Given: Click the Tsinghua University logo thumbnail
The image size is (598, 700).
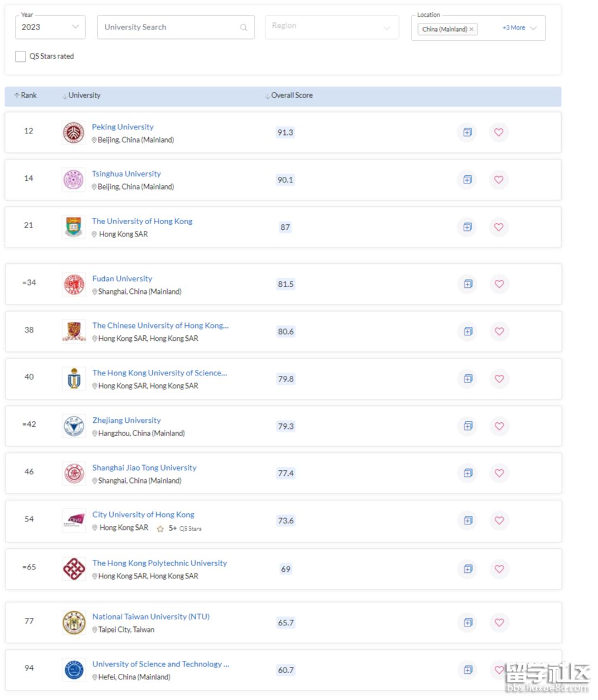Looking at the screenshot, I should click(x=74, y=180).
